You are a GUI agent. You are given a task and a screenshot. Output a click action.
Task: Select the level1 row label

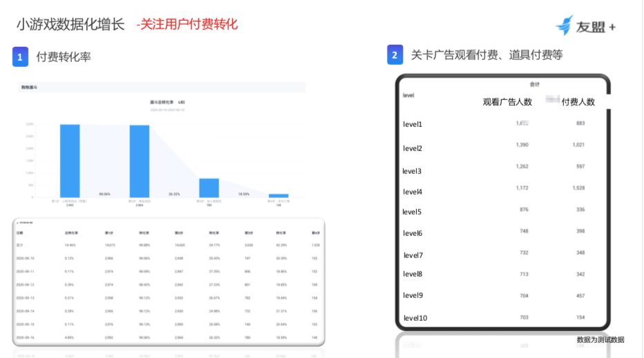tap(412, 124)
